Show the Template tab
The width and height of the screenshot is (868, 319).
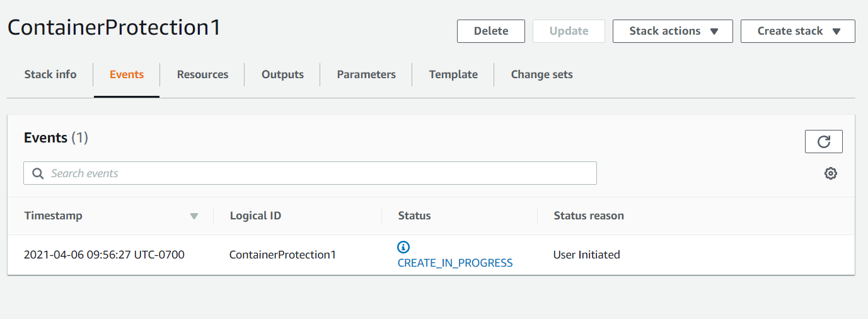(453, 74)
